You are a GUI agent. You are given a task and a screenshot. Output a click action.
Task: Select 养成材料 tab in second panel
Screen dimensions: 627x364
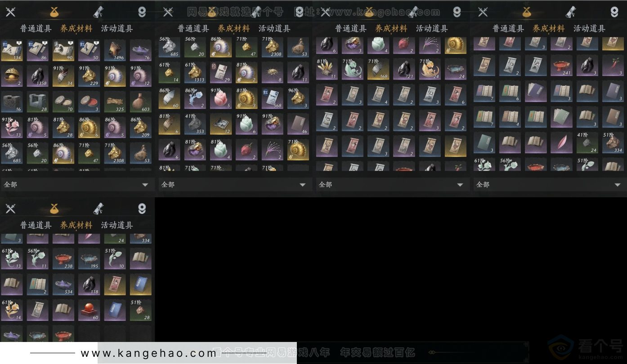(234, 29)
